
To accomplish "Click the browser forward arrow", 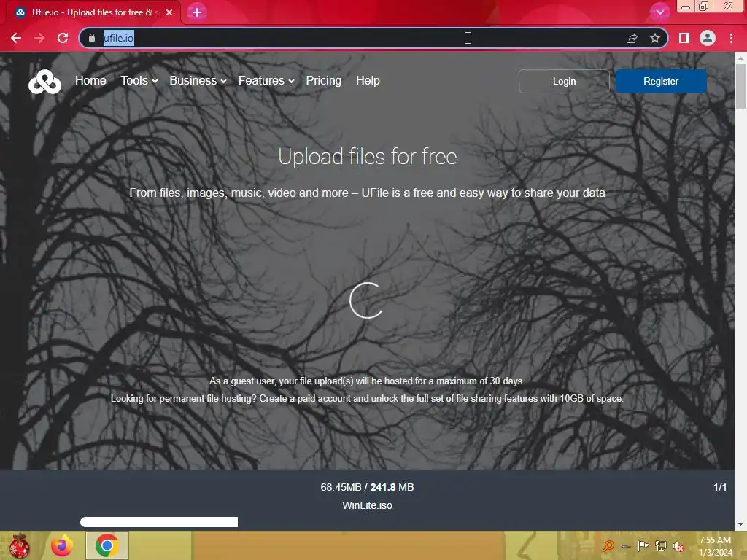I will [x=39, y=38].
